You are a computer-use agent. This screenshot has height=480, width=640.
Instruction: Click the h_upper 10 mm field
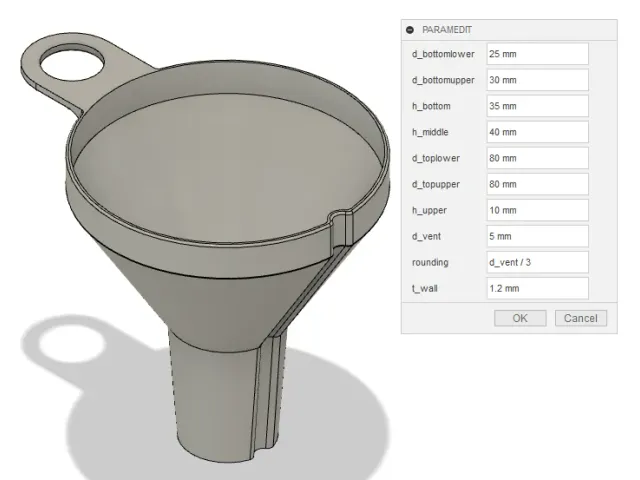click(537, 211)
